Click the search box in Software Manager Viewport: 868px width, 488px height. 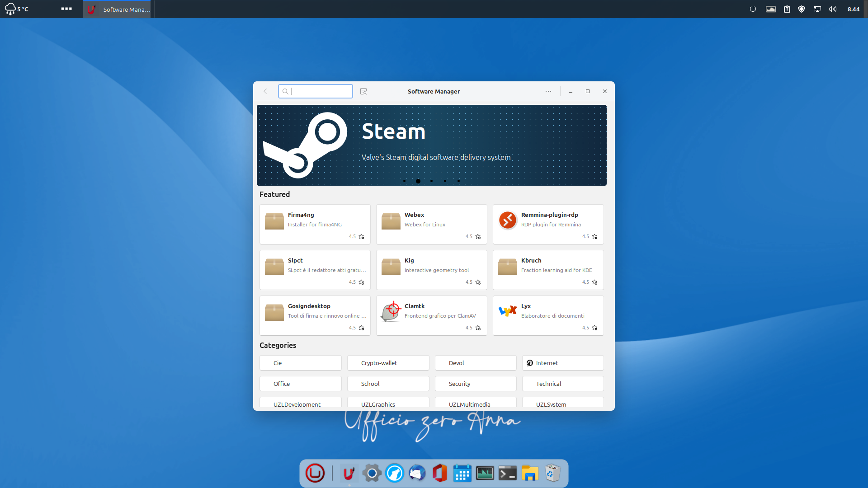(316, 91)
